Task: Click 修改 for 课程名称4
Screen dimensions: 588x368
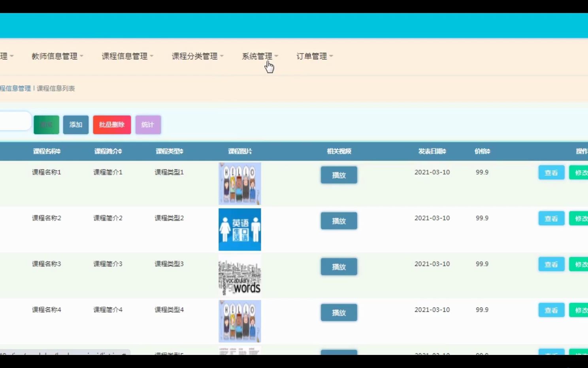Action: coord(579,310)
